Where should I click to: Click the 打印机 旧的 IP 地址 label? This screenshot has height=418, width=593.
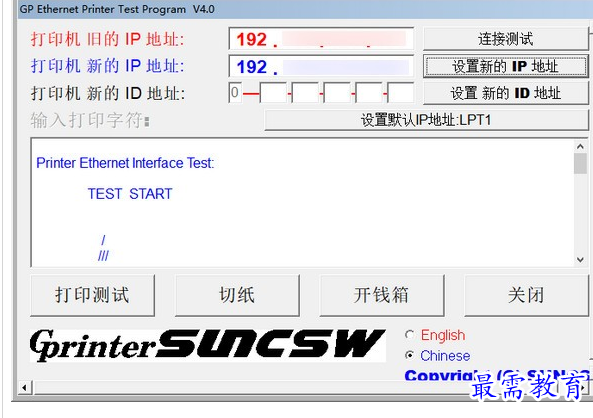click(x=108, y=39)
